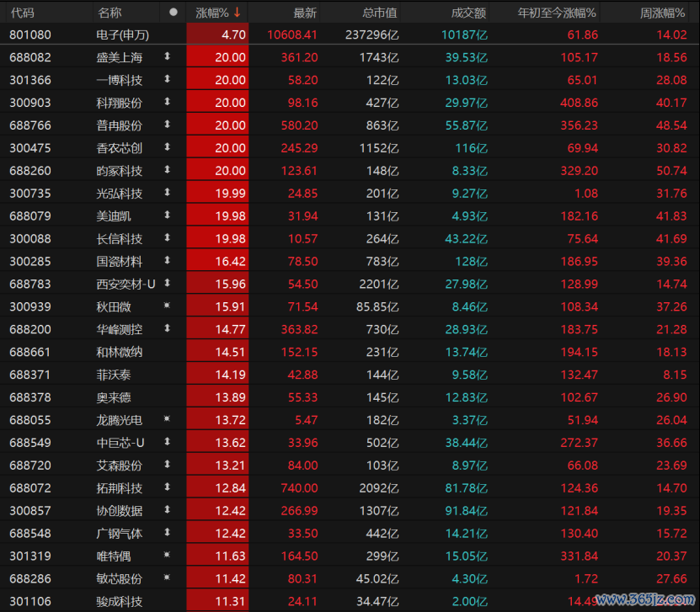Image resolution: width=700 pixels, height=612 pixels.
Task: Select stock code 688549
Action: (30, 443)
